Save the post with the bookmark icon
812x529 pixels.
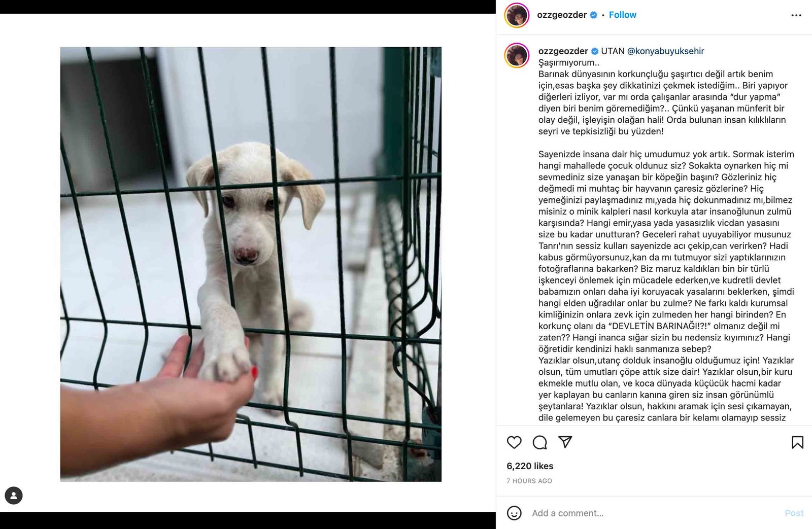797,442
